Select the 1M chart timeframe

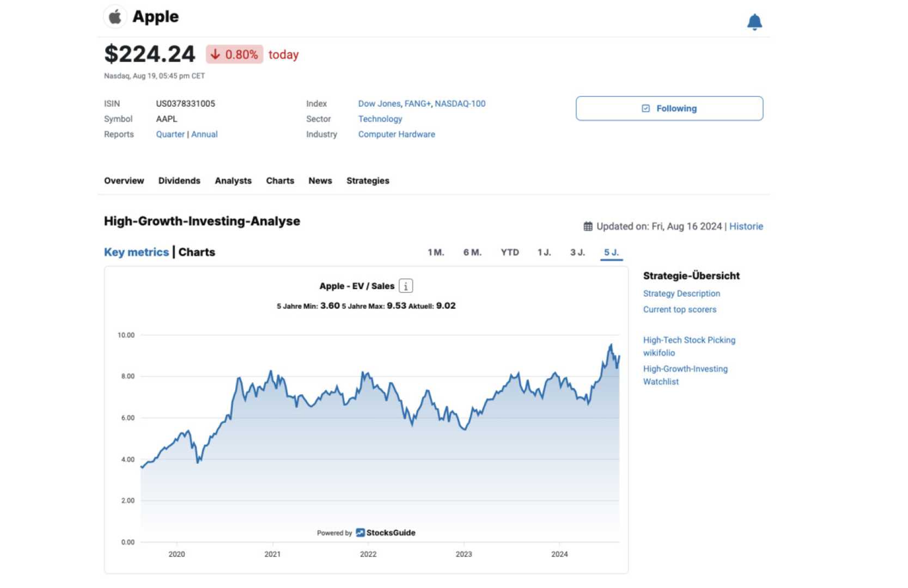click(x=435, y=252)
